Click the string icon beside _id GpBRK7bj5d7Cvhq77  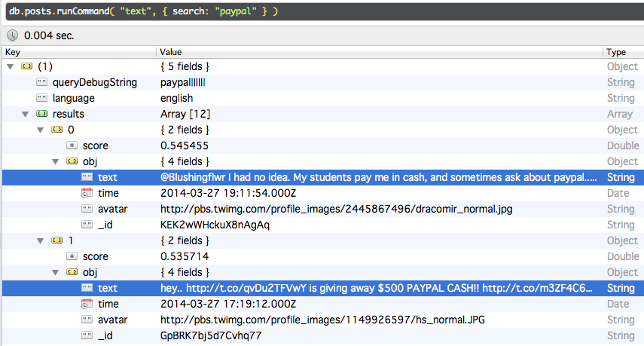[x=87, y=335]
